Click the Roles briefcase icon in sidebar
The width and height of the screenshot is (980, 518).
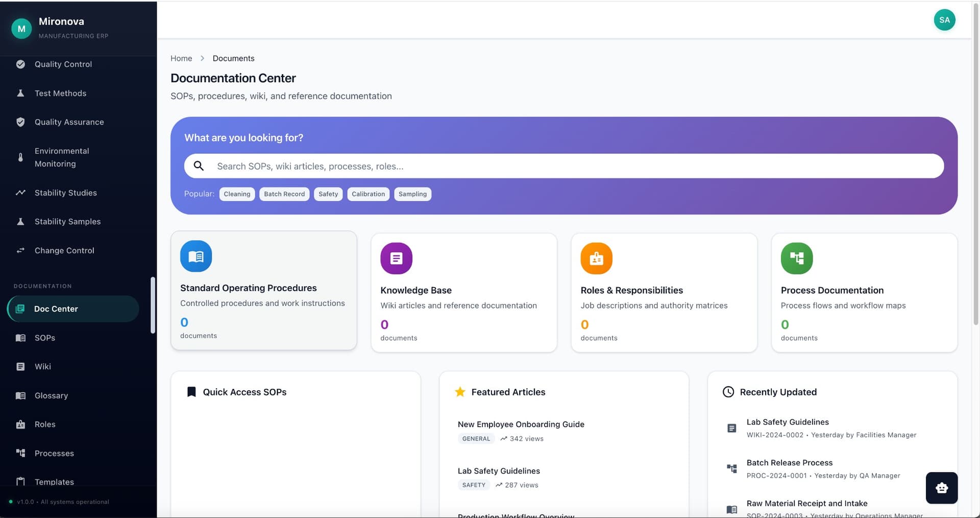click(20, 424)
